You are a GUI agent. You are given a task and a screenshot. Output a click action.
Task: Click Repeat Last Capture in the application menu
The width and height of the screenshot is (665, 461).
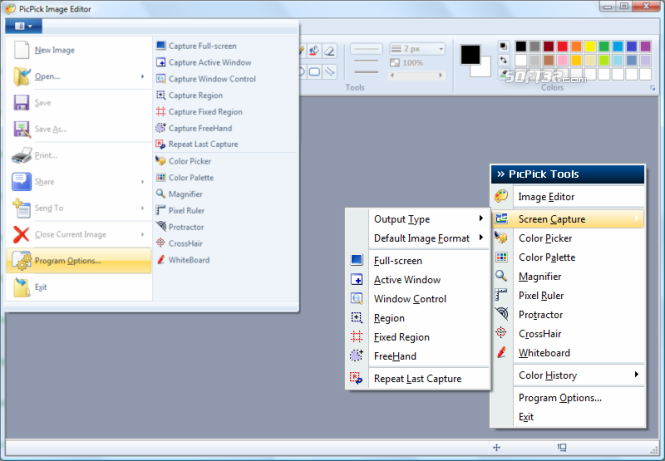pyautogui.click(x=225, y=144)
